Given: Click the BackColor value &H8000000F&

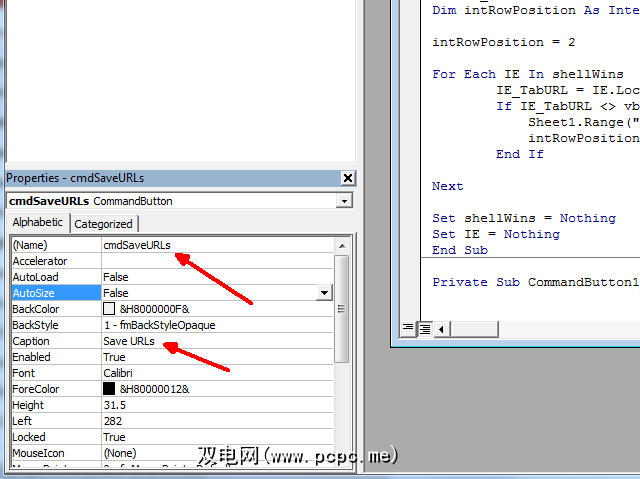Looking at the screenshot, I should point(155,309).
